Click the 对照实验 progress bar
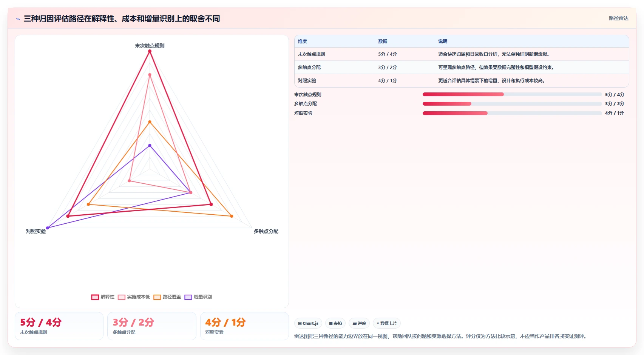Image resolution: width=644 pixels, height=355 pixels. click(512, 113)
